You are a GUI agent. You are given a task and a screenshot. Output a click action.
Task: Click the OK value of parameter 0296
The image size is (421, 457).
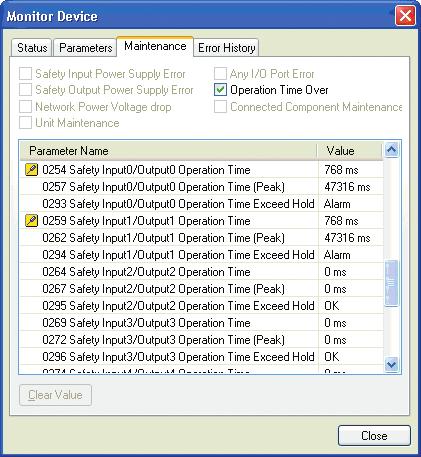[332, 357]
